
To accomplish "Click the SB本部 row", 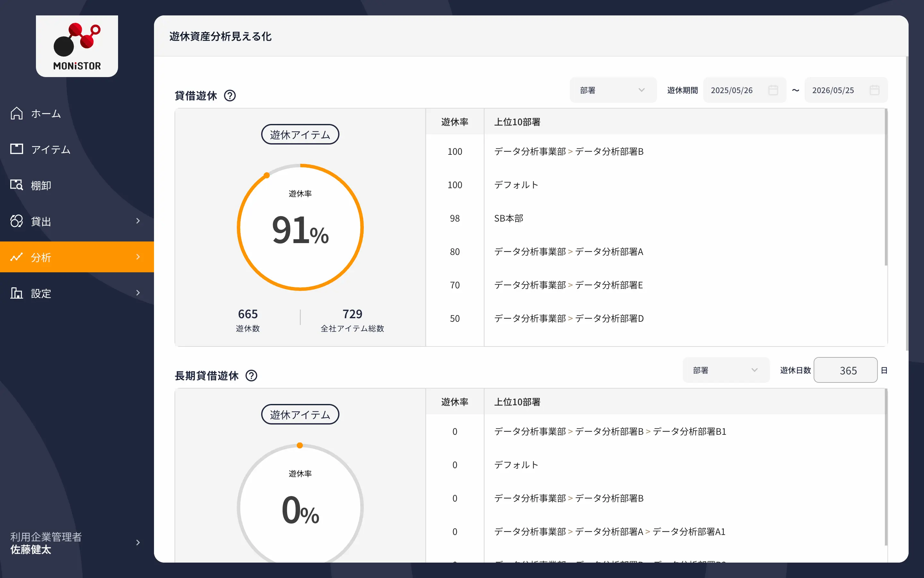I will 655,218.
